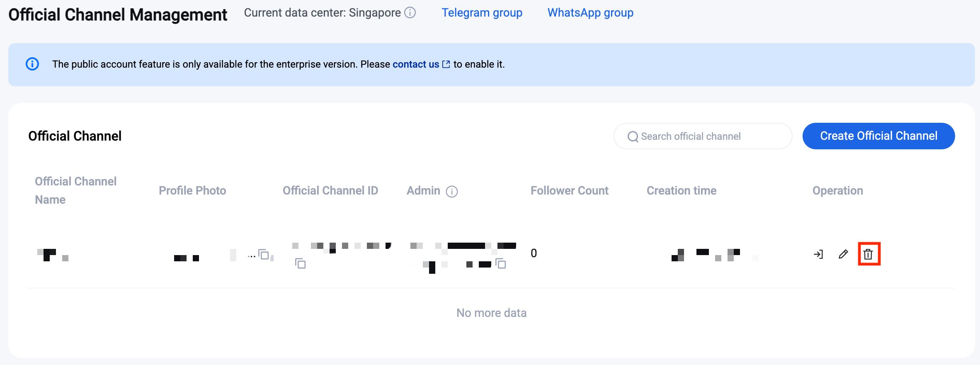Click the enter channel arrow icon
The width and height of the screenshot is (980, 365).
[818, 254]
